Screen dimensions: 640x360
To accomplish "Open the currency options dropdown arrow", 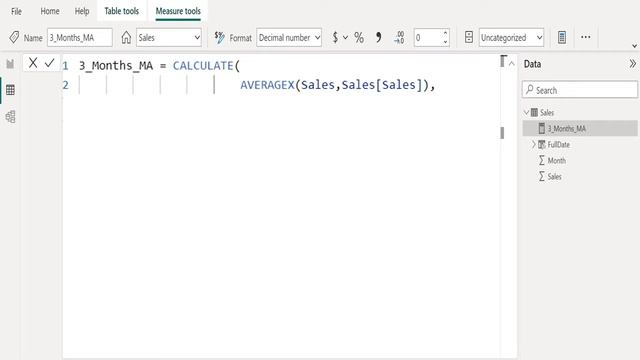I will click(345, 38).
